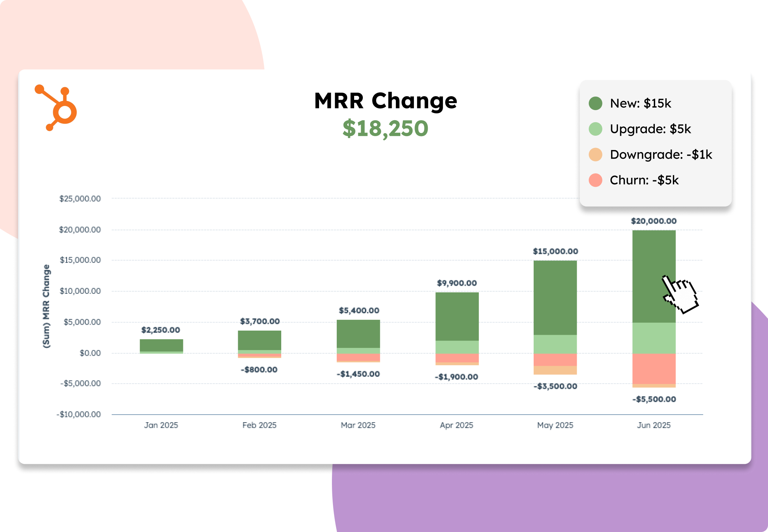Select the Jun 2025 Upgrade light green segment
Viewport: 768px width, 532px height.
pyautogui.click(x=654, y=338)
